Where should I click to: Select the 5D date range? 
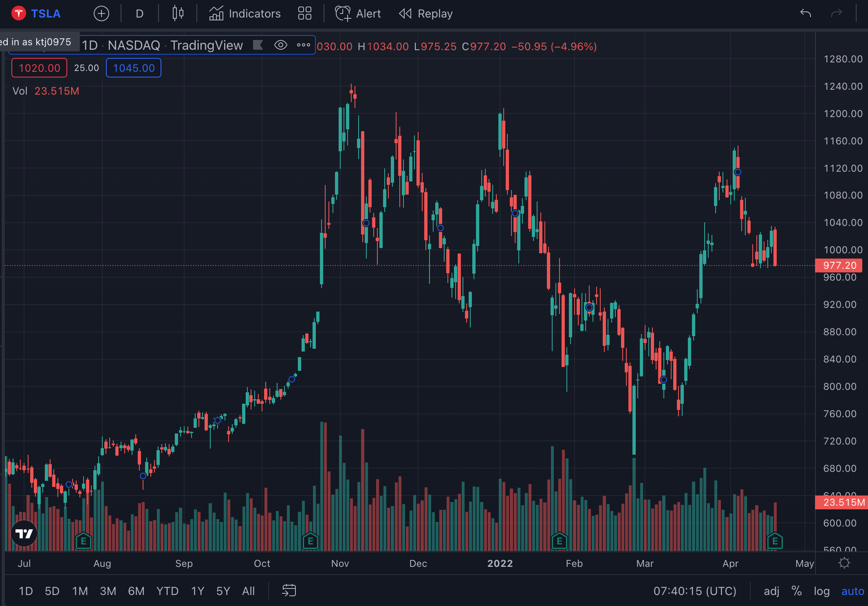(52, 591)
